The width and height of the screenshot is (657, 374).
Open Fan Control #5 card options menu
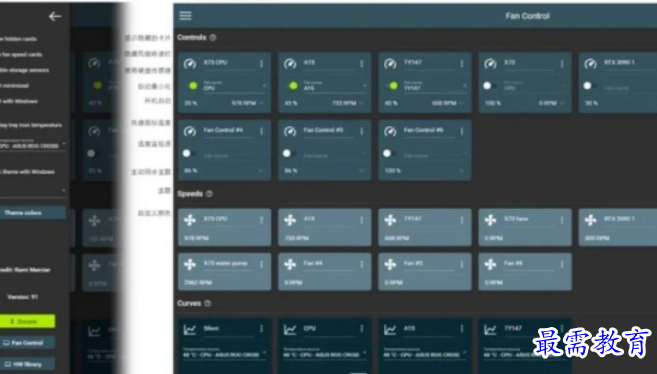tap(362, 132)
